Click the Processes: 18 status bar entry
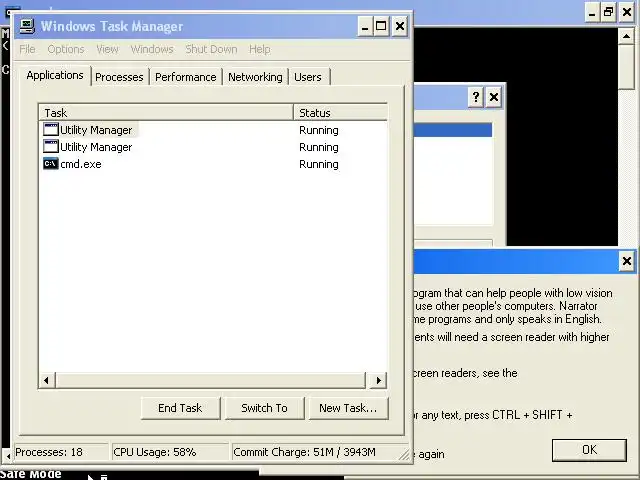Screen dimensions: 640x480 click(61, 452)
